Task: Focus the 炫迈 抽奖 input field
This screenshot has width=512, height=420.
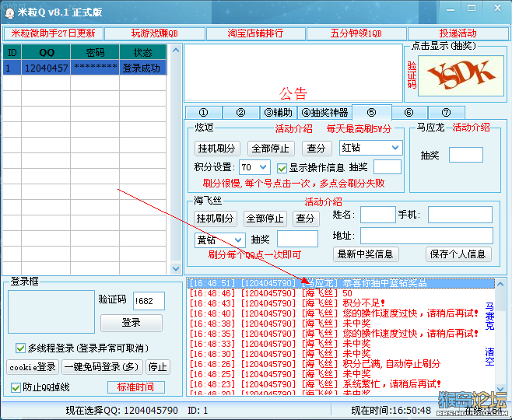Action: point(388,167)
